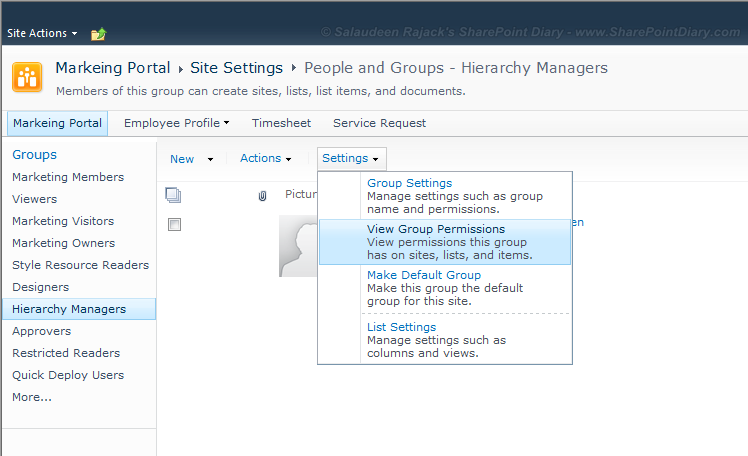Click the paperclip attachment column icon
The width and height of the screenshot is (748, 456).
coord(262,196)
